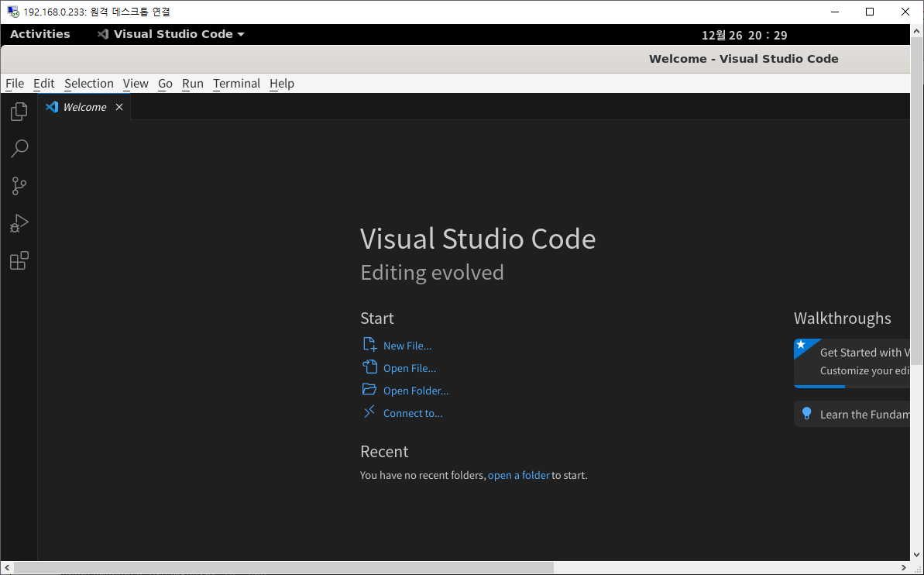Viewport: 924px width, 575px height.
Task: Click the 'Walkthroughs' section heading
Action: 842,318
